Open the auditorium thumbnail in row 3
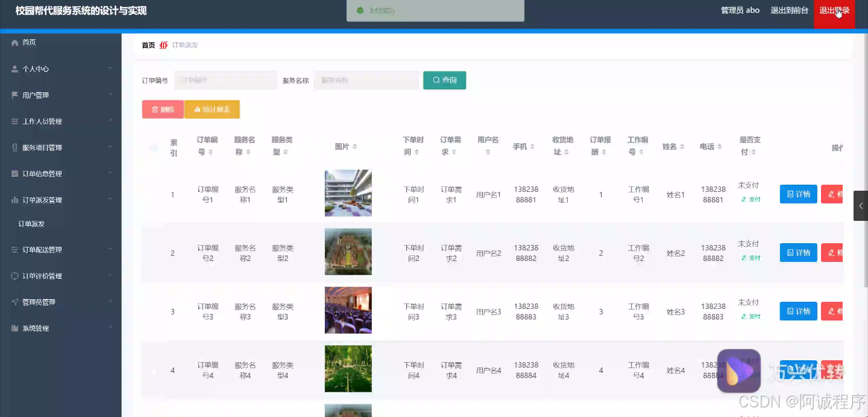Viewport: 868px width, 417px height. coord(348,310)
